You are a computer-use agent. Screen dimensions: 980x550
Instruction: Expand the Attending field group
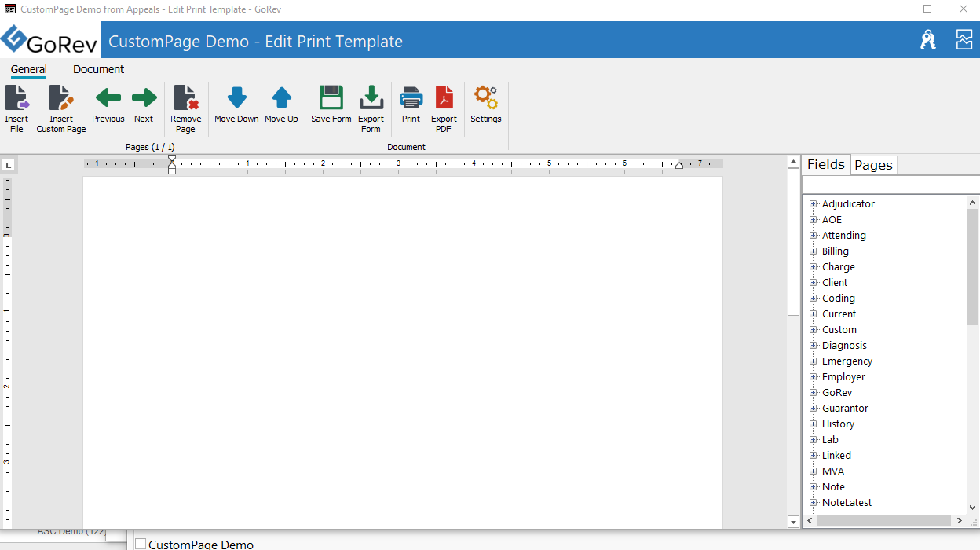click(x=814, y=236)
